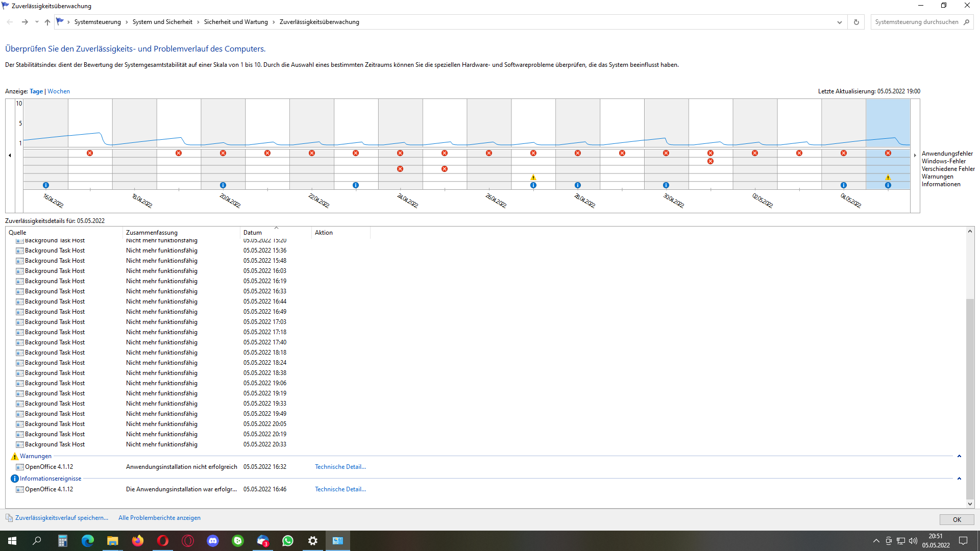This screenshot has width=980, height=551.
Task: Switch chart view to Tage
Action: [x=36, y=91]
